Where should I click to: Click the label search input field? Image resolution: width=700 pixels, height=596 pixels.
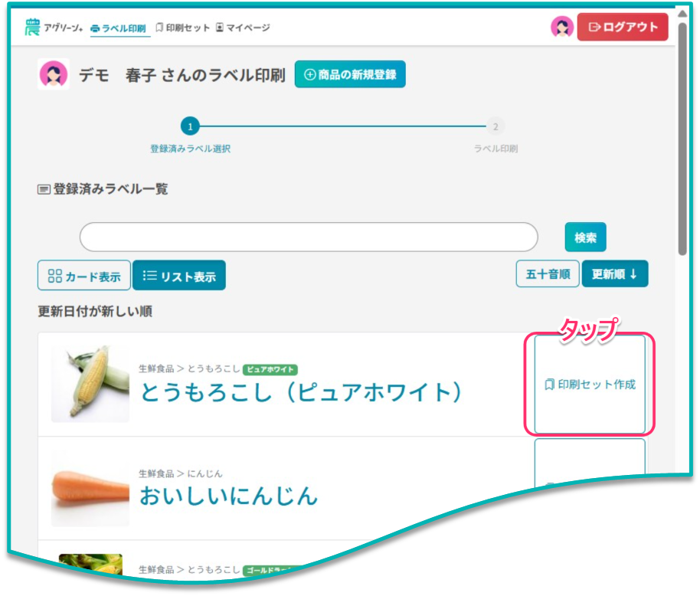309,237
